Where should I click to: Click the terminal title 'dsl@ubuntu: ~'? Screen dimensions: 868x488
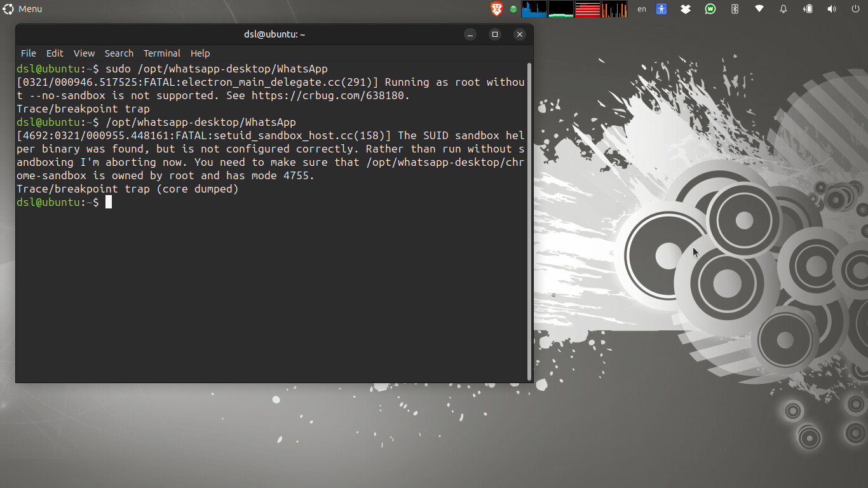coord(275,34)
